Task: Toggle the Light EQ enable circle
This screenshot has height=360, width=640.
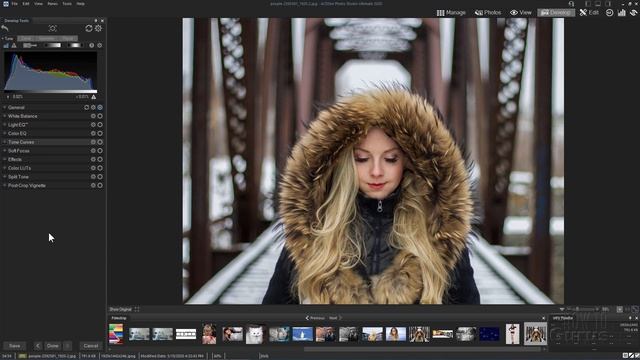Action: 100,124
